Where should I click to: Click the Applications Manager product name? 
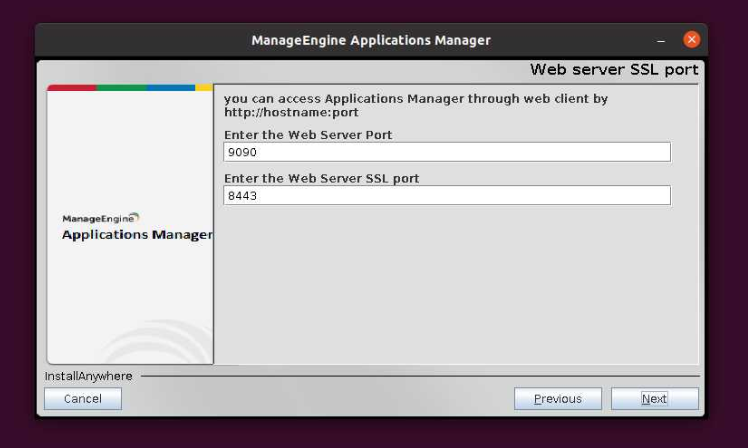(137, 235)
